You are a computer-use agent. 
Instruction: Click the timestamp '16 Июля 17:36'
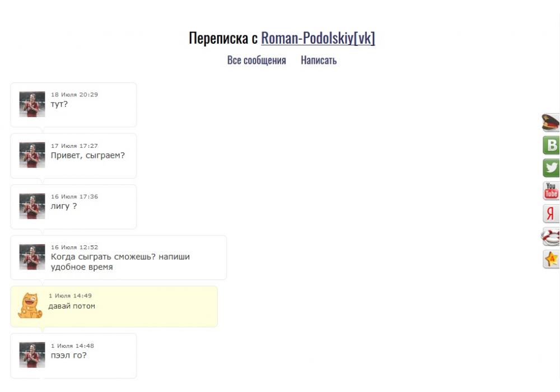pyautogui.click(x=74, y=197)
